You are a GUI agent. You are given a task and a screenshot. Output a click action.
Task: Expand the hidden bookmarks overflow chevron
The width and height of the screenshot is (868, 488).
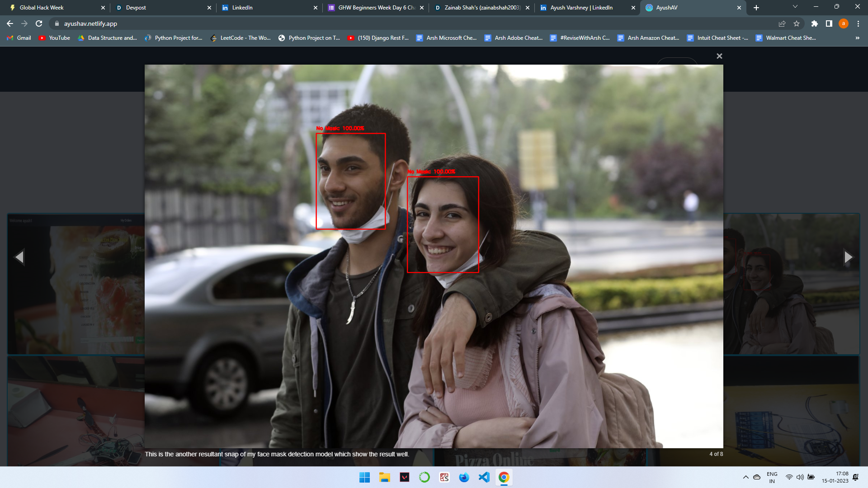point(857,38)
